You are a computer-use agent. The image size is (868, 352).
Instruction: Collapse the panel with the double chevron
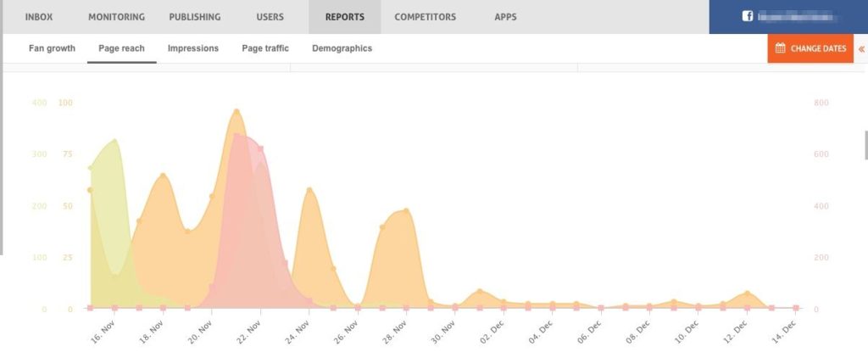(861, 49)
